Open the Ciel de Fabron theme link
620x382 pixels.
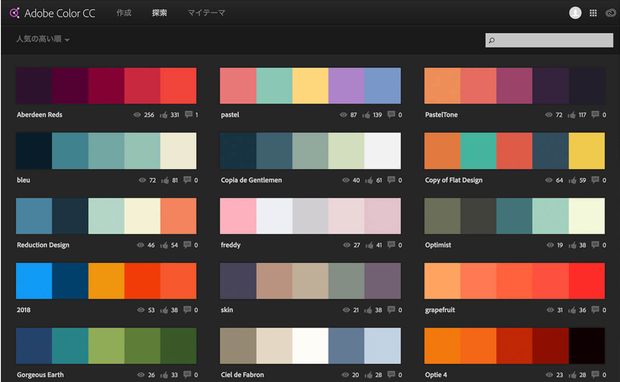click(x=242, y=374)
